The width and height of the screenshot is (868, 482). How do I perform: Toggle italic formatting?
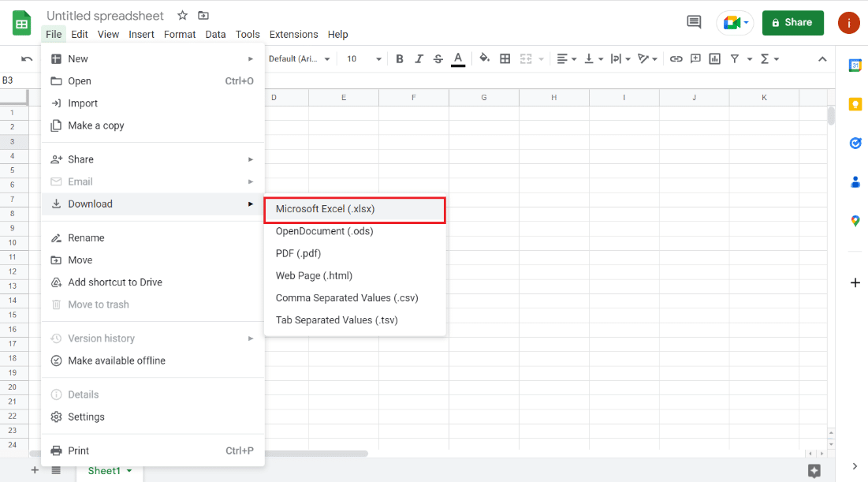(419, 58)
